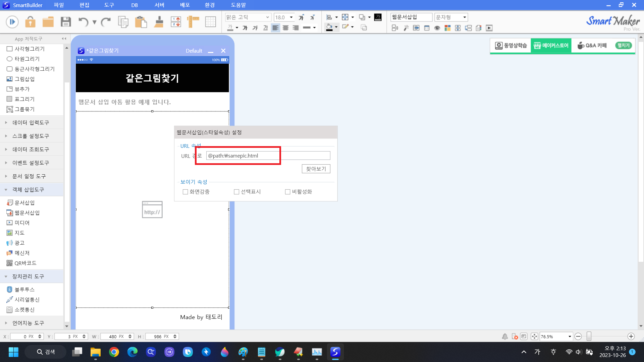Click the zoom slider handle at bottom

(x=589, y=337)
